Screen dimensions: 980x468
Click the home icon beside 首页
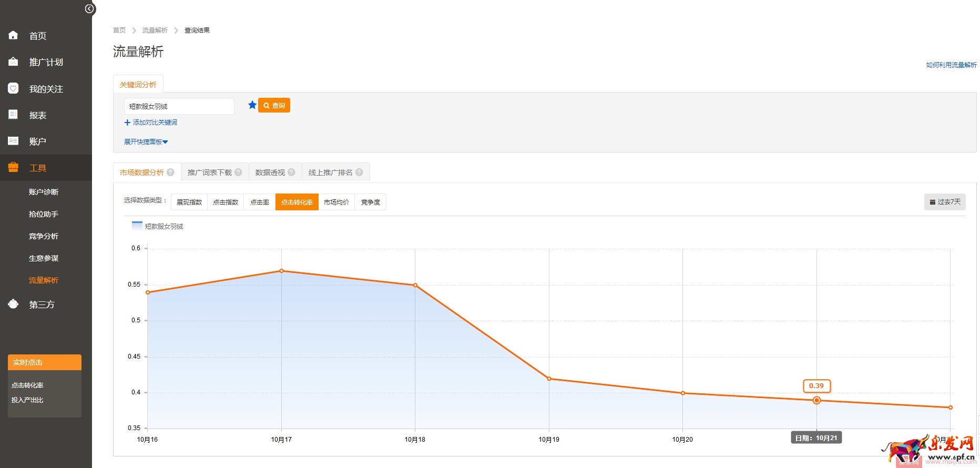[x=13, y=35]
